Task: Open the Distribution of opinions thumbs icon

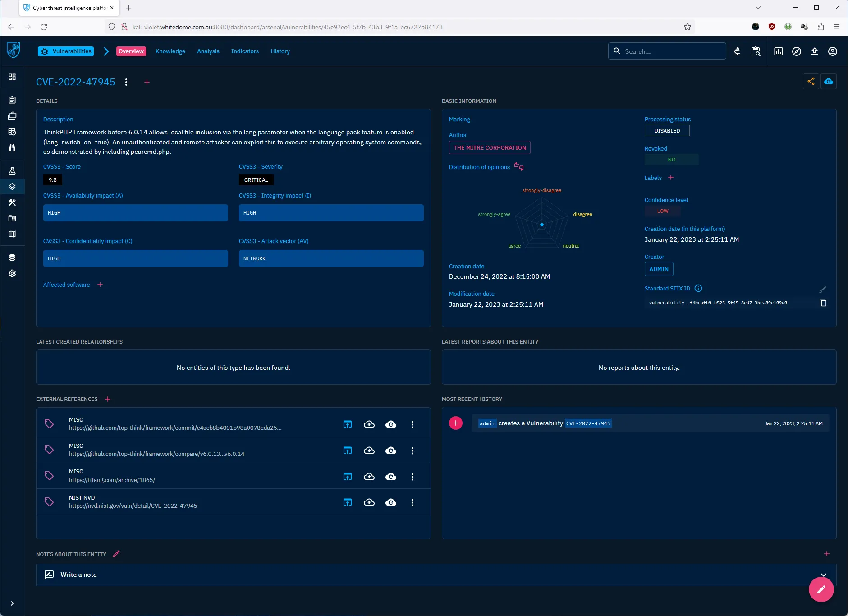Action: (519, 167)
